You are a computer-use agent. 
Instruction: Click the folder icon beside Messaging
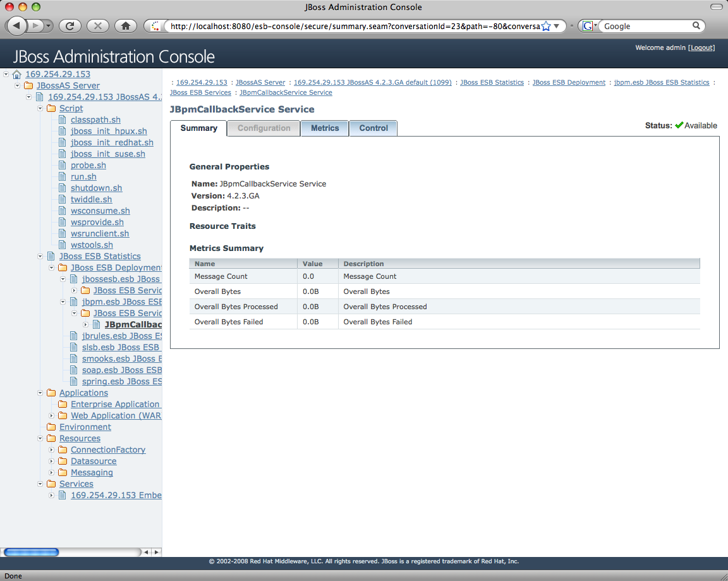pos(62,472)
